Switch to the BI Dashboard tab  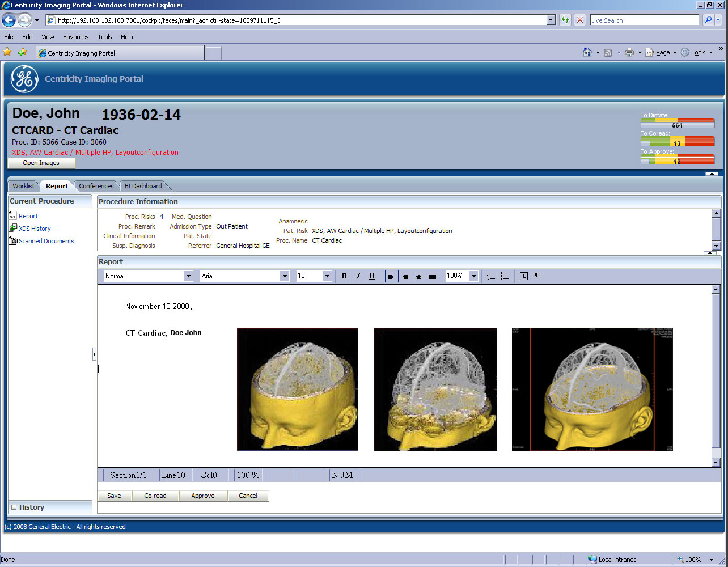pos(143,186)
